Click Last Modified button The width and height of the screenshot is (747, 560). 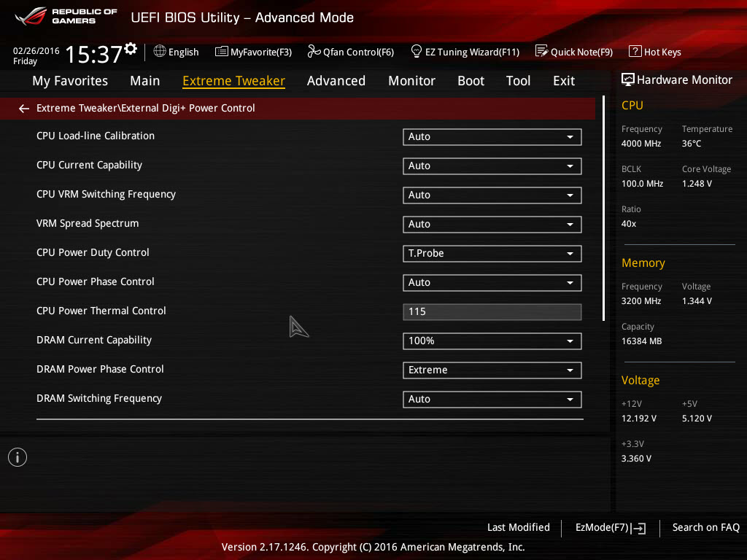519,527
